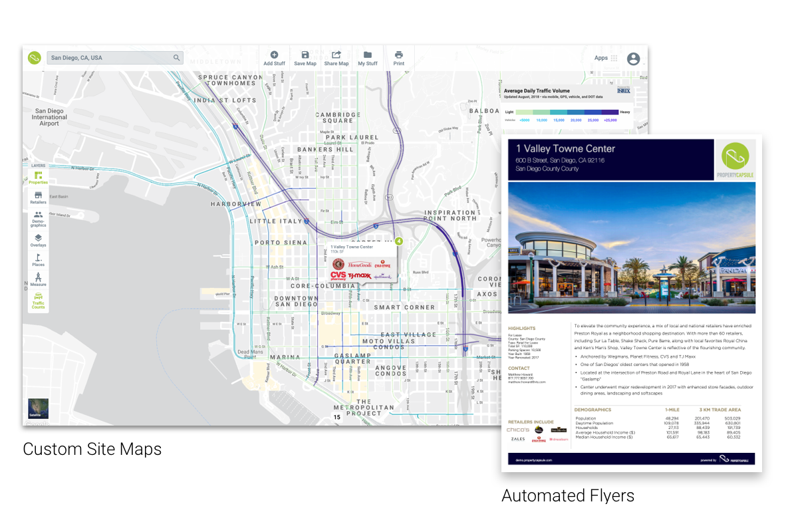Click the teal 15,000 traffic legend swatch
Viewport: 798px width, 532px height.
coord(557,112)
